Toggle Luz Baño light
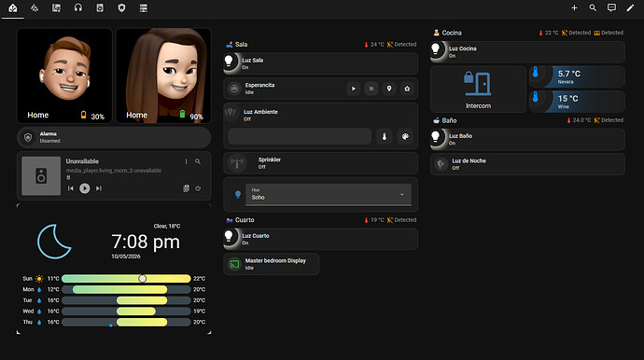This screenshot has height=360, width=644. [x=527, y=139]
